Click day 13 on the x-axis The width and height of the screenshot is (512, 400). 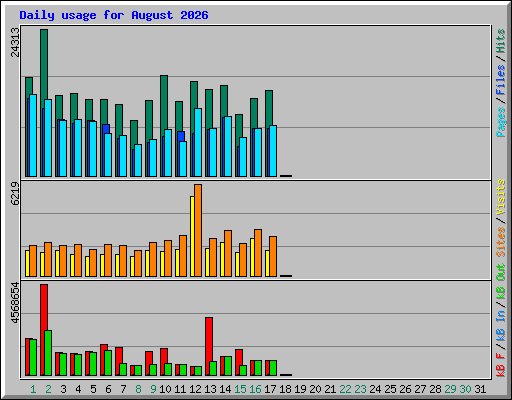[x=210, y=389]
